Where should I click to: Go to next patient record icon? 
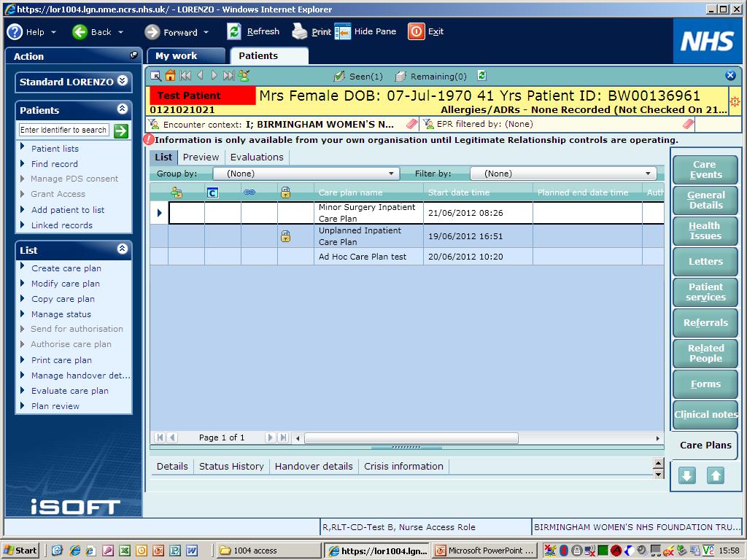[214, 75]
